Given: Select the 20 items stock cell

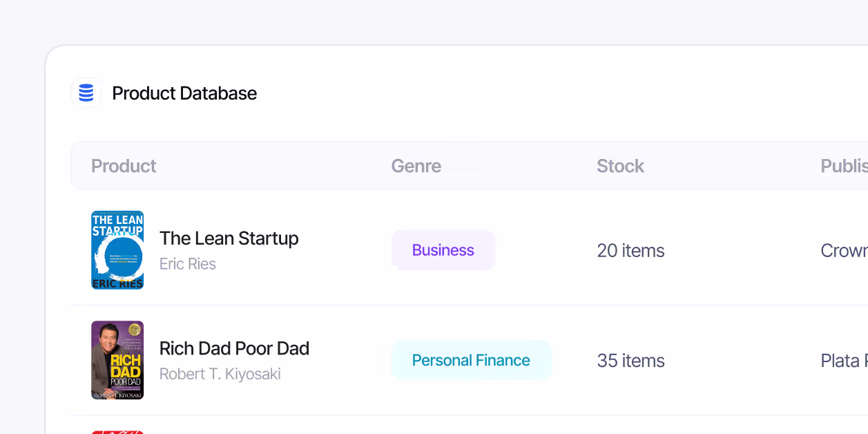Looking at the screenshot, I should (630, 250).
